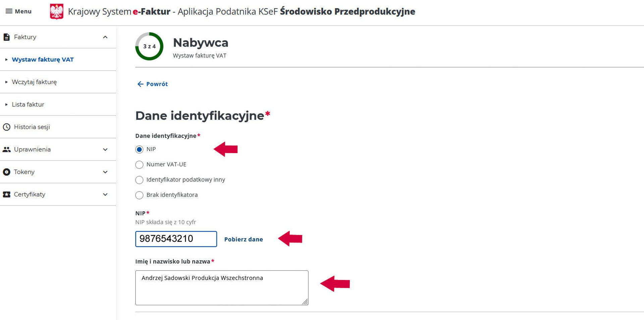Open Wystaw fakturę VAT link
Viewport: 644px width, 320px height.
pos(43,59)
